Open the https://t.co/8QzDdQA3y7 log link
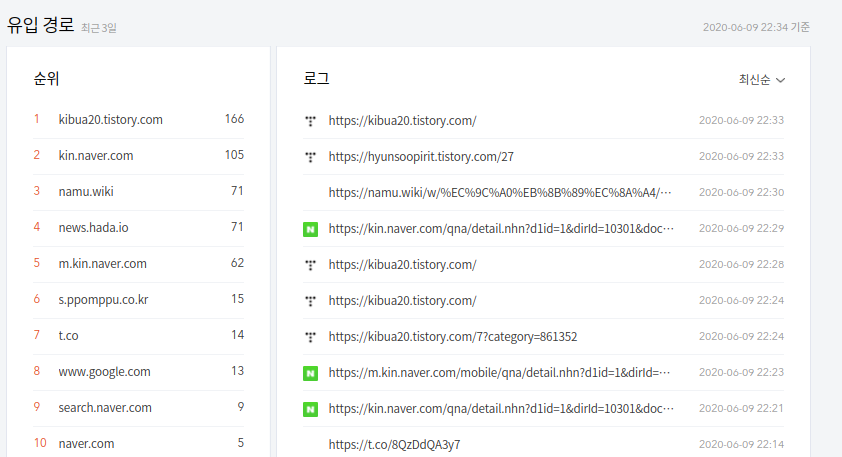842x457 pixels. pos(394,445)
